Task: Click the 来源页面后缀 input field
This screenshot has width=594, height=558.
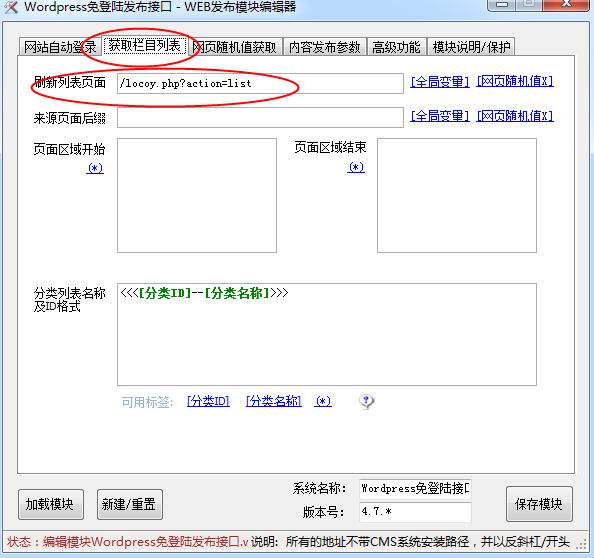Action: (260, 117)
